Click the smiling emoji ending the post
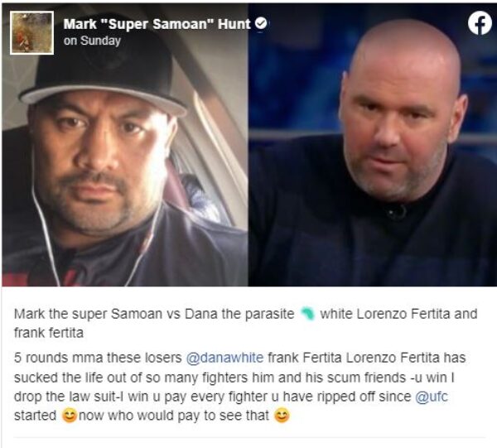This screenshot has width=497, height=448. pyautogui.click(x=282, y=416)
